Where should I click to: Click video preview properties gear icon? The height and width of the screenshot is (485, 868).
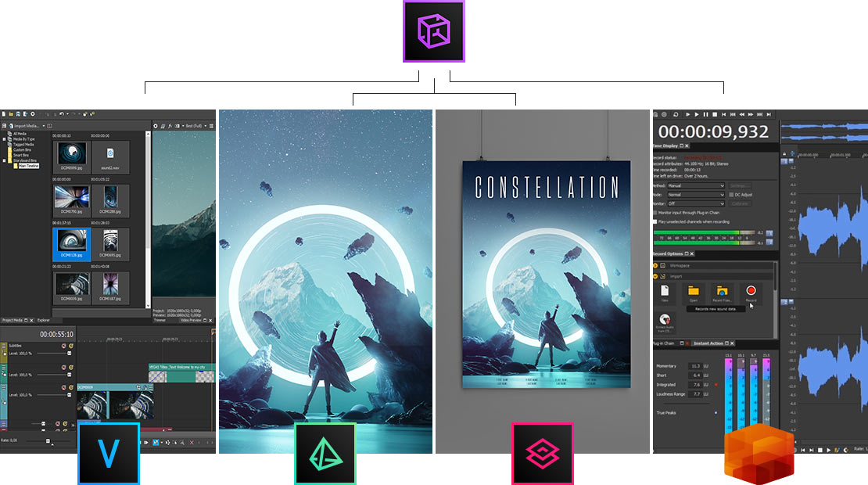click(x=156, y=126)
